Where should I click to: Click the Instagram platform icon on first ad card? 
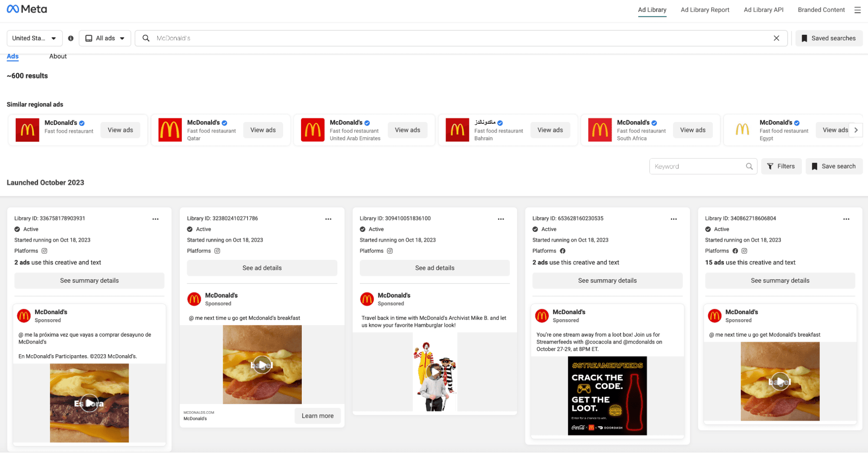[44, 251]
